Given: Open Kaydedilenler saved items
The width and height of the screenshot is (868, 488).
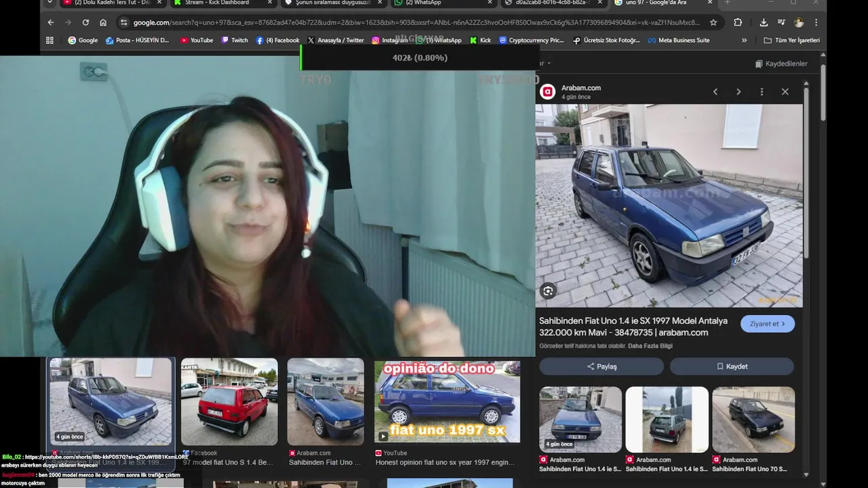Looking at the screenshot, I should point(781,63).
